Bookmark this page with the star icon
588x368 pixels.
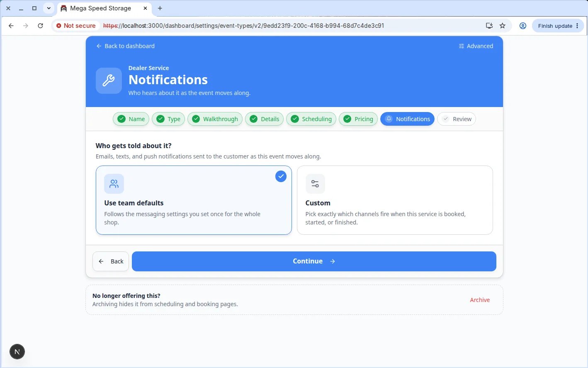click(x=503, y=26)
